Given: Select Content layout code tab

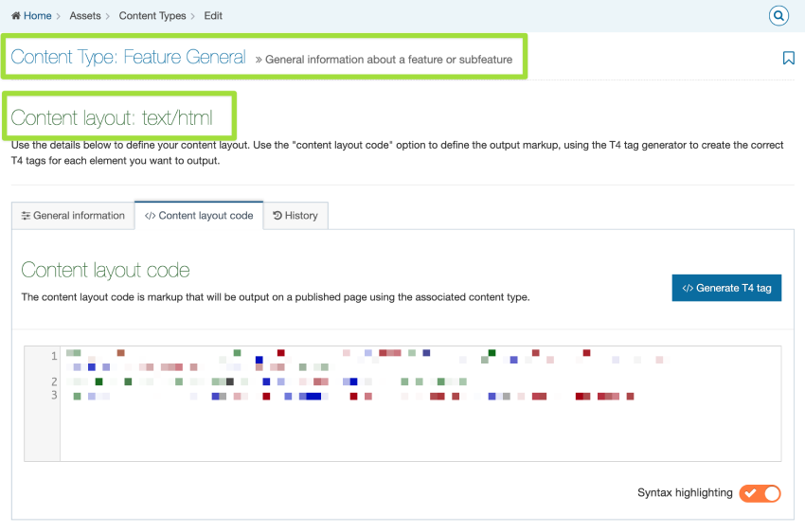Looking at the screenshot, I should coord(199,216).
